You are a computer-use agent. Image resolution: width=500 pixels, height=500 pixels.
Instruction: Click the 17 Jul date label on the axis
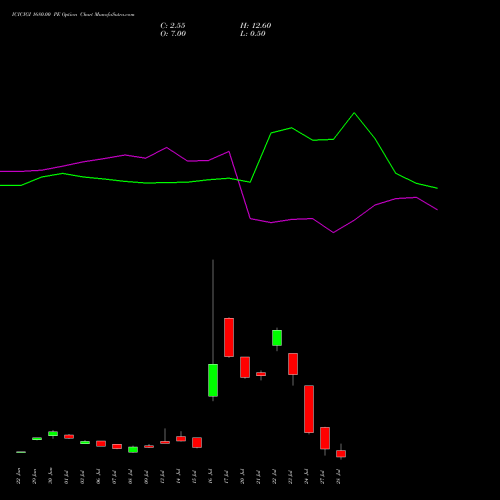pos(227,477)
